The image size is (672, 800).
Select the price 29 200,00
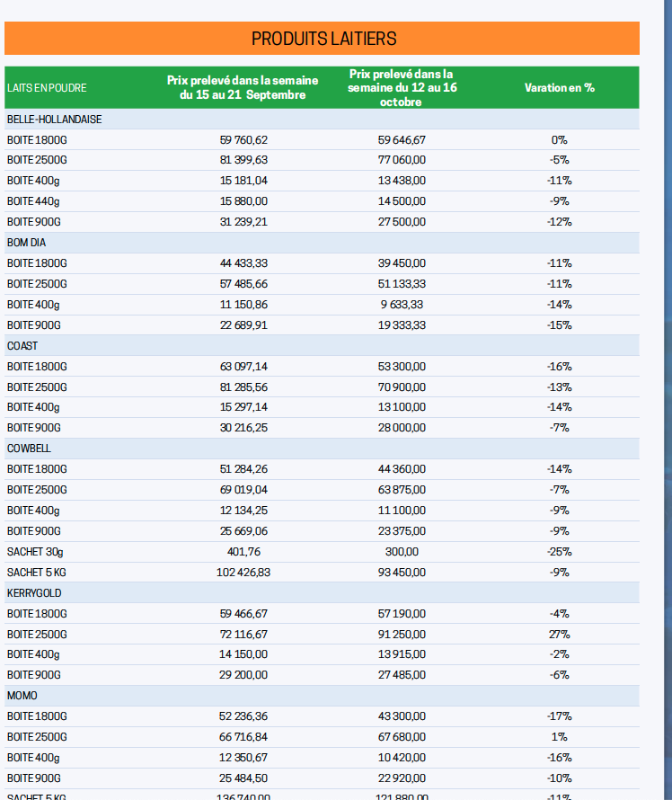(243, 674)
